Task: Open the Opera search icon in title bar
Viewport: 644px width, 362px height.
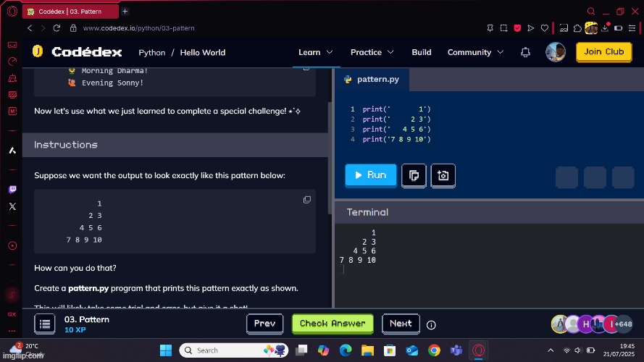Action: tap(590, 11)
